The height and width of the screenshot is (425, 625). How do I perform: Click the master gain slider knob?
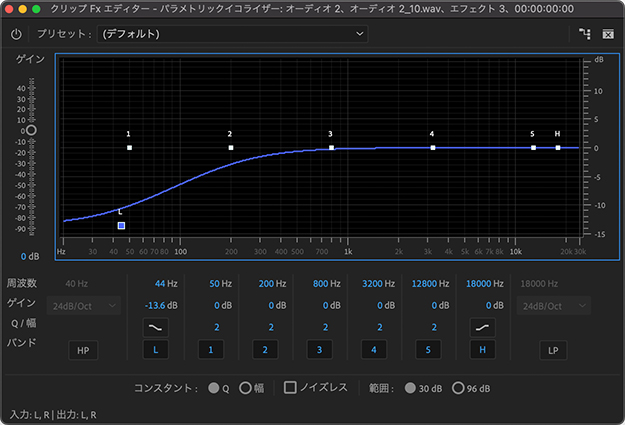(x=31, y=131)
